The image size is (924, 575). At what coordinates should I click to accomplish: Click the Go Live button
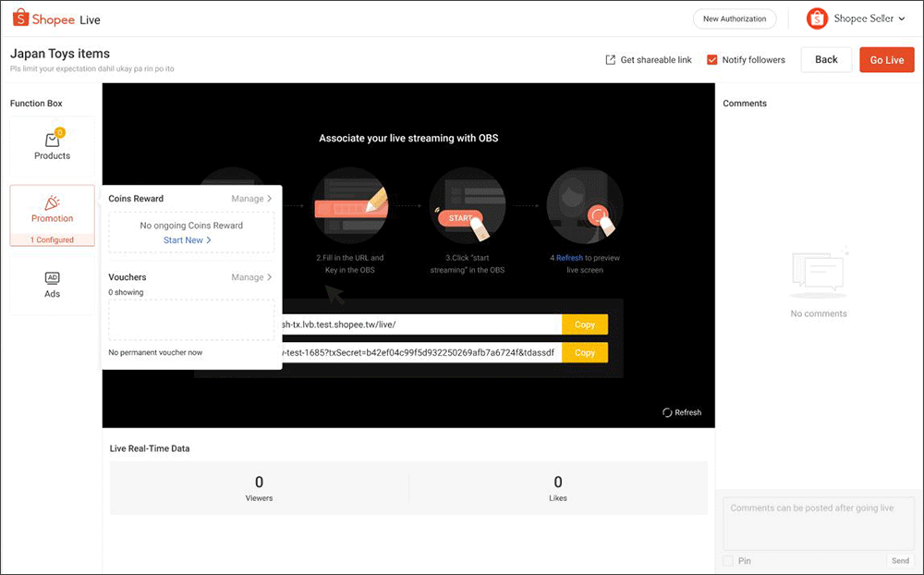click(x=886, y=59)
